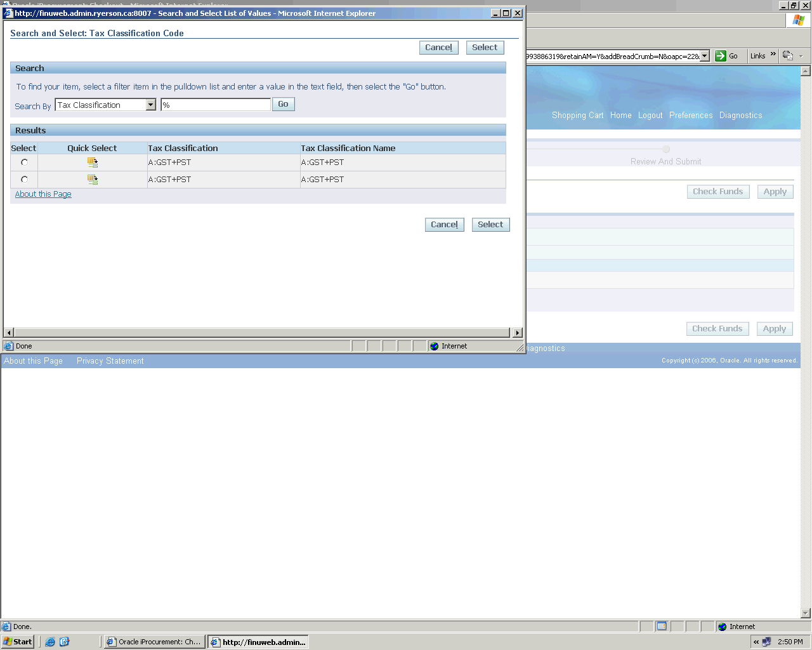
Task: Click Quick Select icon in second result row
Action: click(93, 180)
